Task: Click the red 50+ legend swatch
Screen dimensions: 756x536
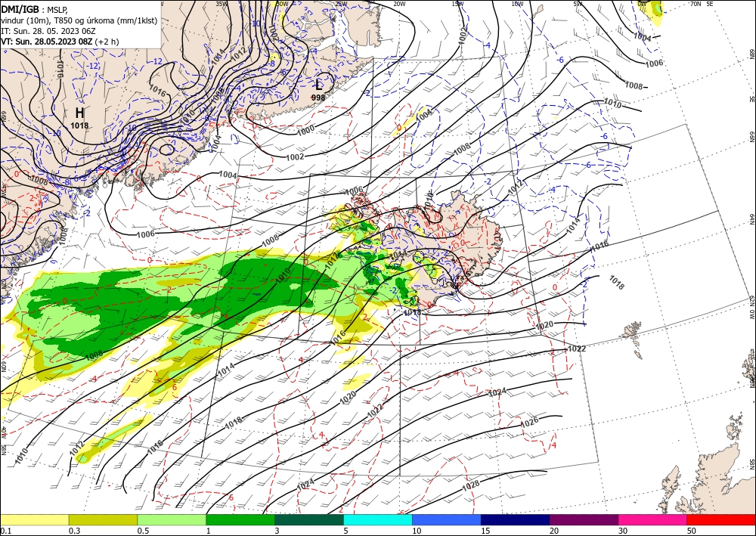Action: (721, 520)
